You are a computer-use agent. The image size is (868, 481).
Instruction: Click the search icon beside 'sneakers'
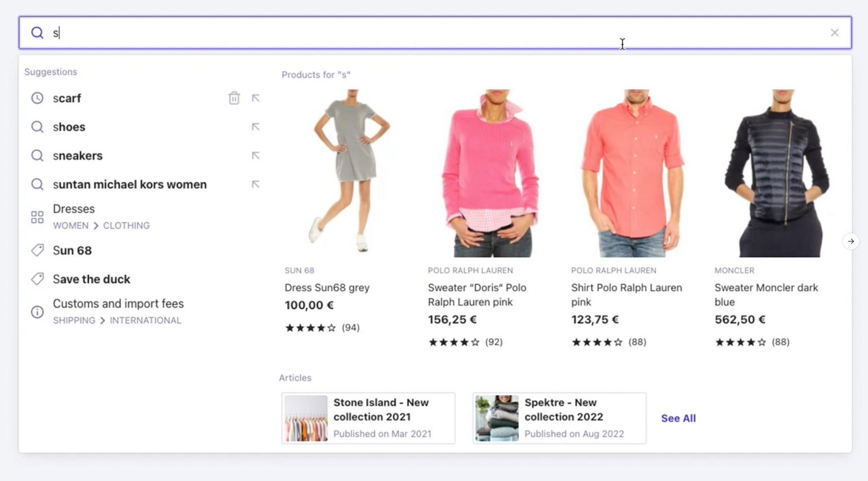tap(37, 155)
